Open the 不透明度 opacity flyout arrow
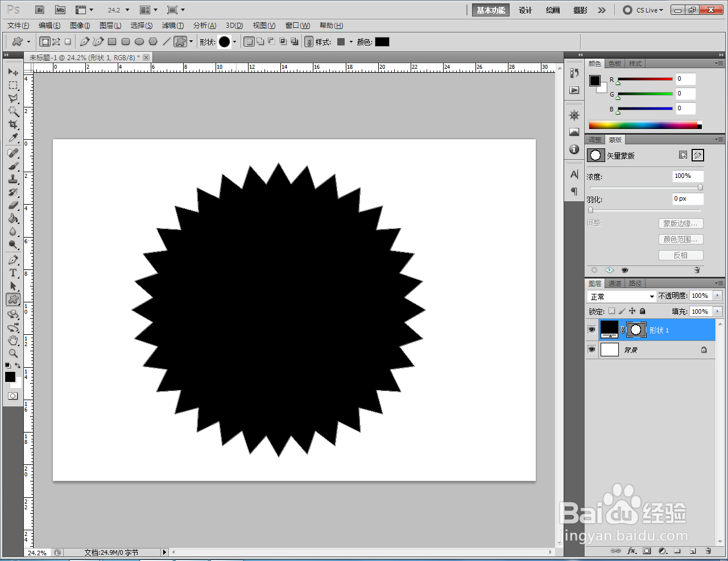 pos(717,296)
